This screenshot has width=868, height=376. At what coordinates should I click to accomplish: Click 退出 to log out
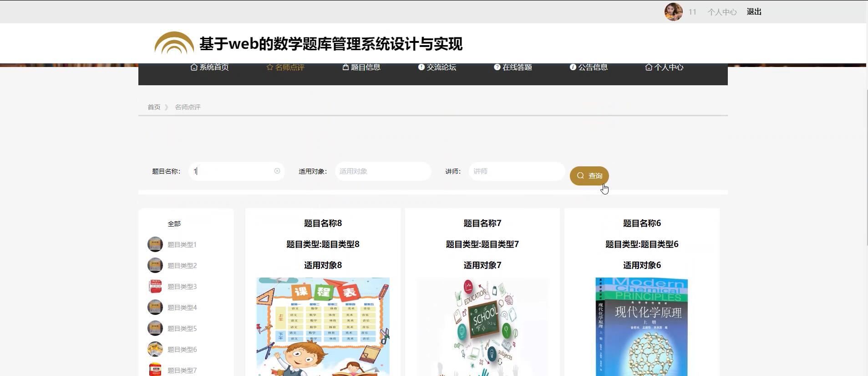754,12
